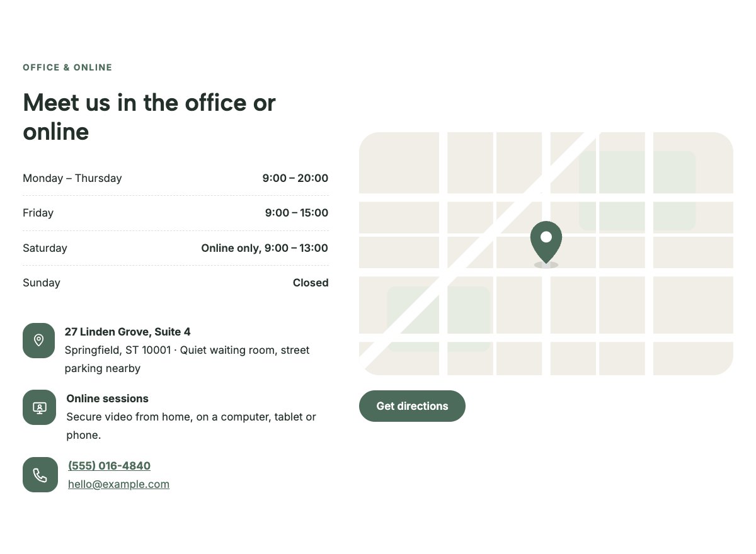
Task: Click the location pin icon beside the address
Action: 38,341
